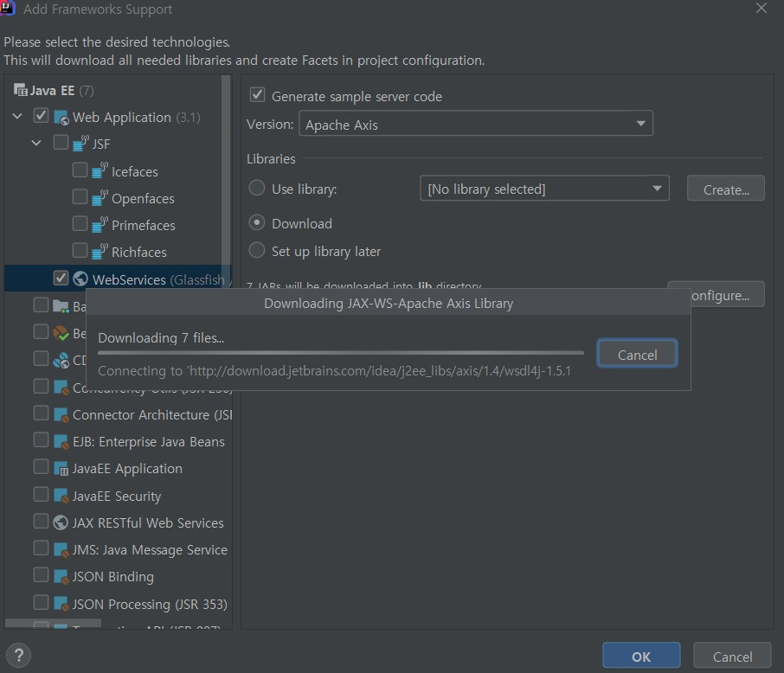Uncheck the WebServices checkbox
The image size is (784, 673).
[x=61, y=278]
